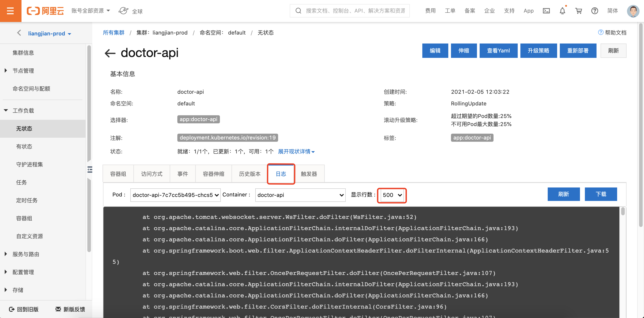This screenshot has width=644, height=318.
Task: Switch to the 历史版本 tab
Action: pos(249,174)
